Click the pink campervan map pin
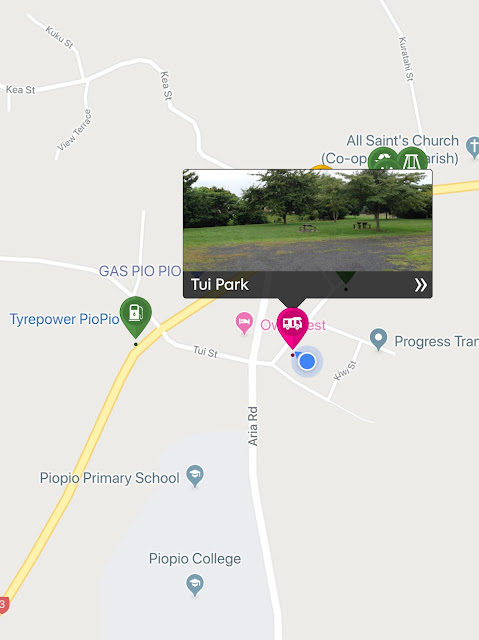The image size is (479, 640). [x=293, y=327]
